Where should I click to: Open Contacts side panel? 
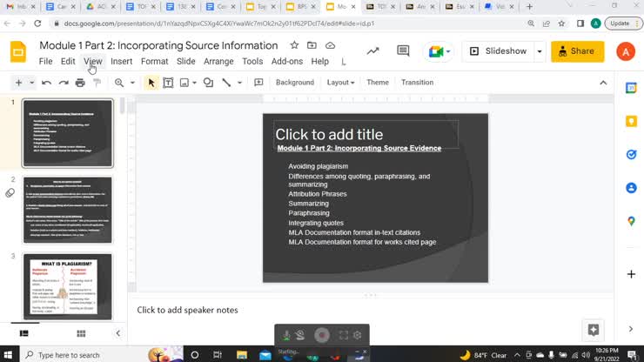point(631,188)
